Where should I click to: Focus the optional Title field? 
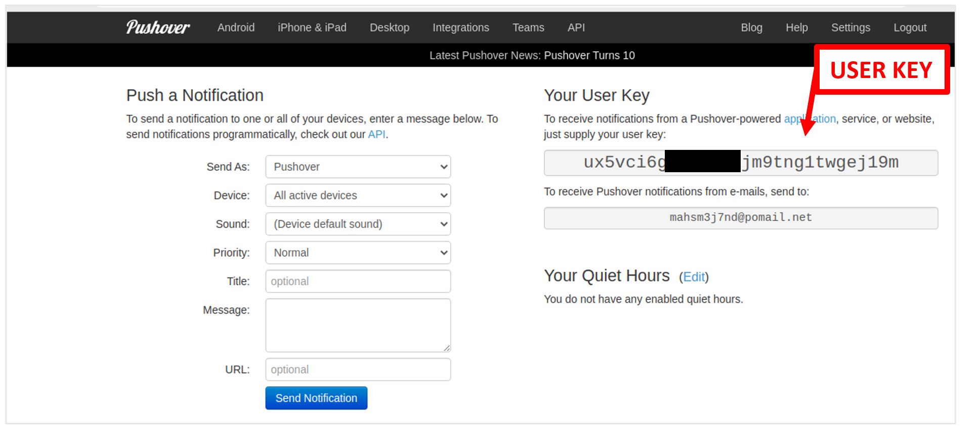tap(358, 281)
